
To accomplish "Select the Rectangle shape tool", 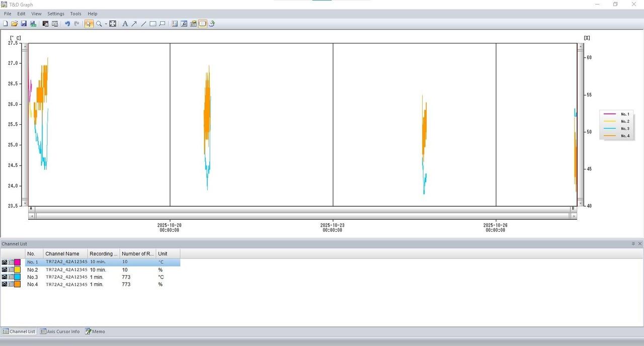I will pyautogui.click(x=153, y=24).
